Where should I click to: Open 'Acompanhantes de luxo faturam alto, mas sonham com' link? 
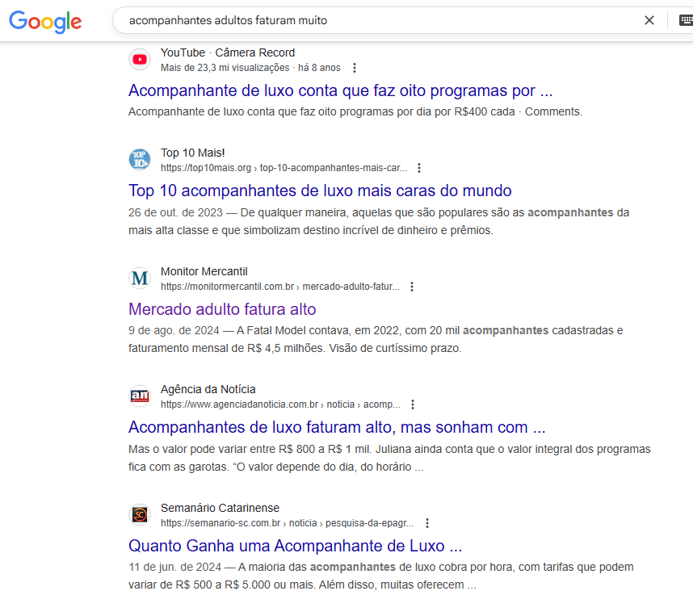pos(337,427)
